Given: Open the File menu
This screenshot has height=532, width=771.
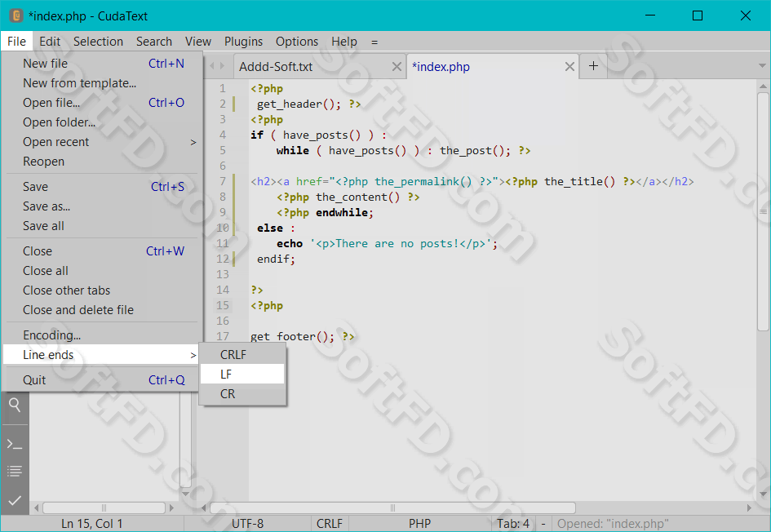Looking at the screenshot, I should click(x=16, y=42).
